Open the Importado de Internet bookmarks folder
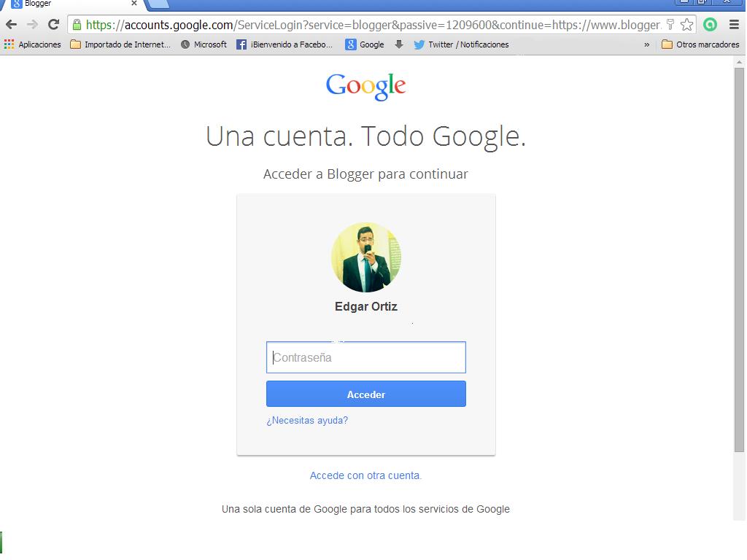Screen dimensions: 747x560 click(120, 44)
